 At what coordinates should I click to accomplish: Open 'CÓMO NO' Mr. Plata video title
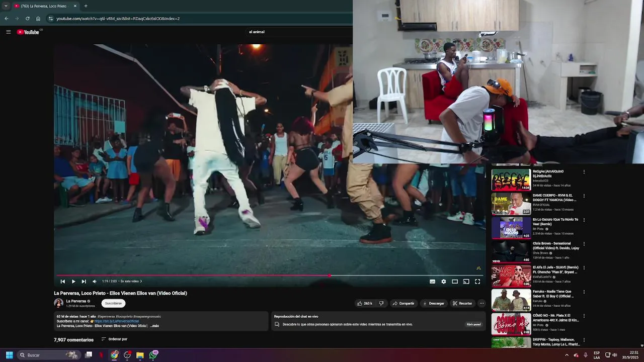pyautogui.click(x=556, y=318)
